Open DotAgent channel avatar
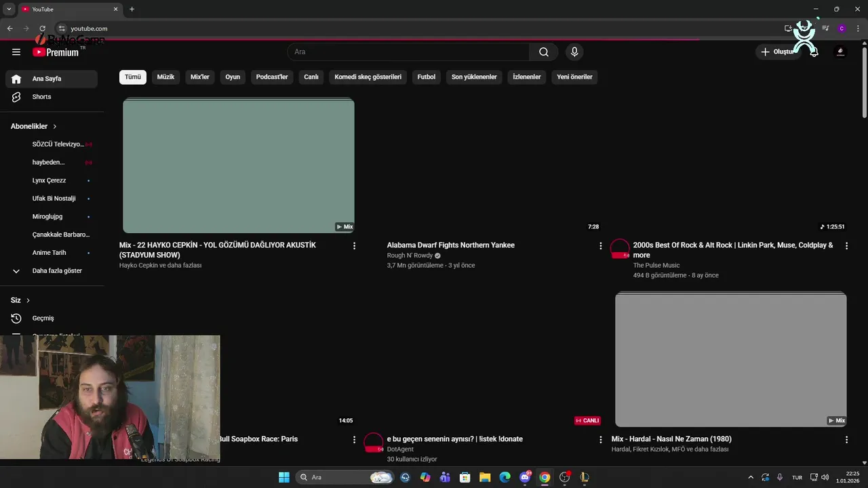 click(x=374, y=443)
